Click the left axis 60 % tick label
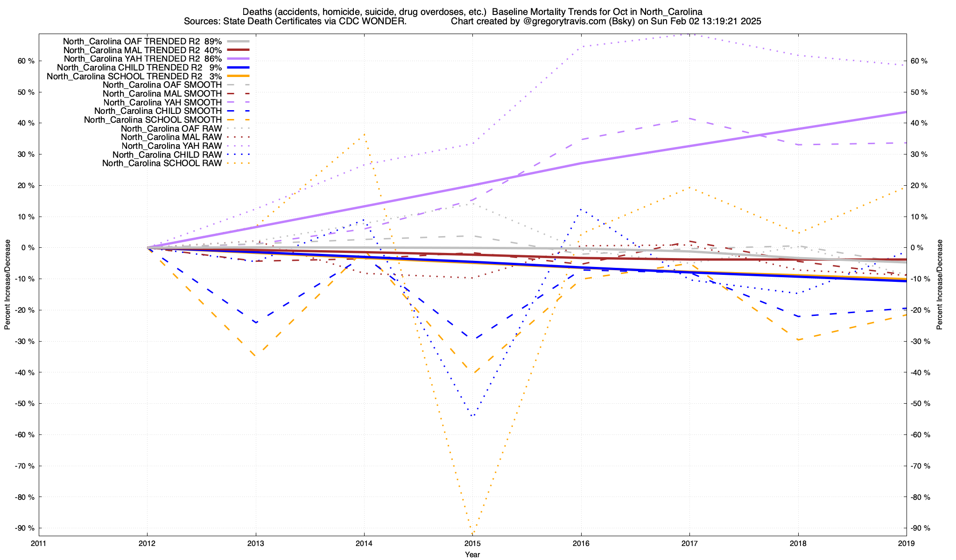 pos(27,61)
